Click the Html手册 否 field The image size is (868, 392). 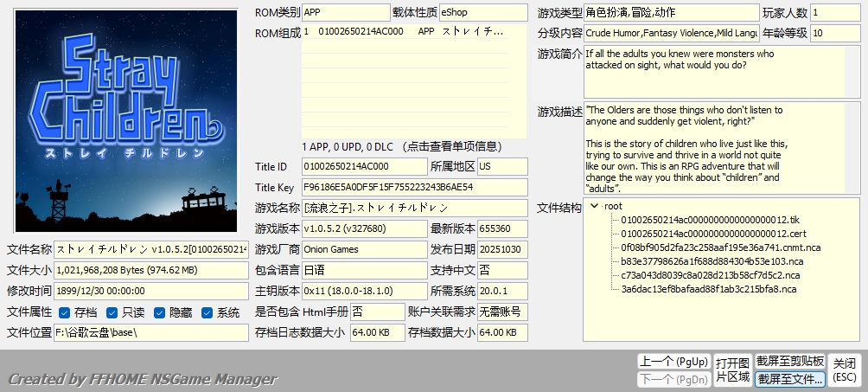pyautogui.click(x=378, y=312)
